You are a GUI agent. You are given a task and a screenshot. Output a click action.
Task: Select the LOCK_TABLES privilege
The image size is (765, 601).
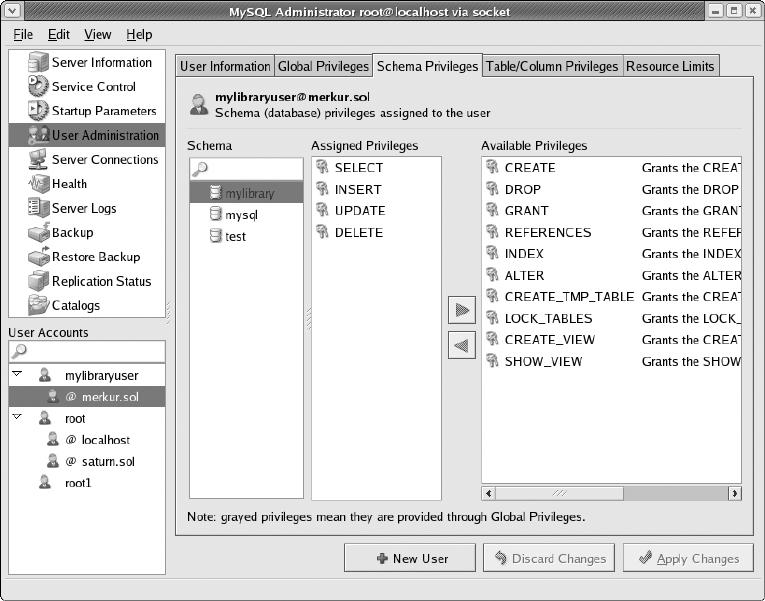(x=611, y=318)
